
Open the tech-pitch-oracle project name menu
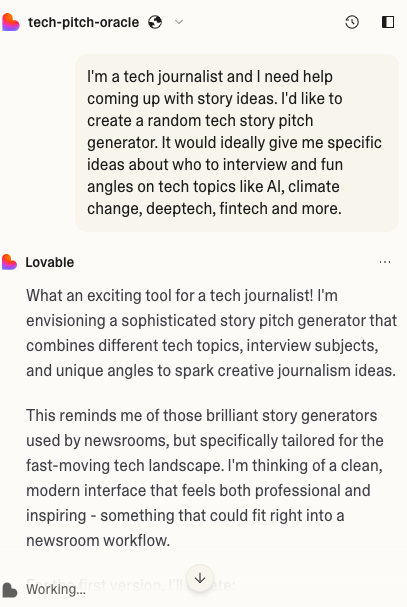click(83, 22)
